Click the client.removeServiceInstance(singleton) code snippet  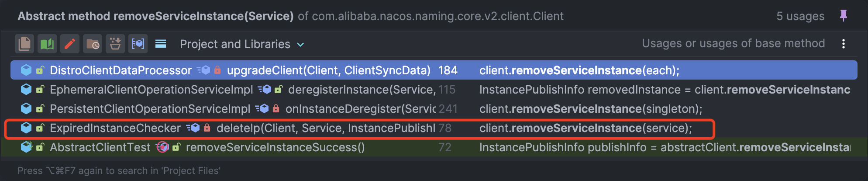pos(591,109)
